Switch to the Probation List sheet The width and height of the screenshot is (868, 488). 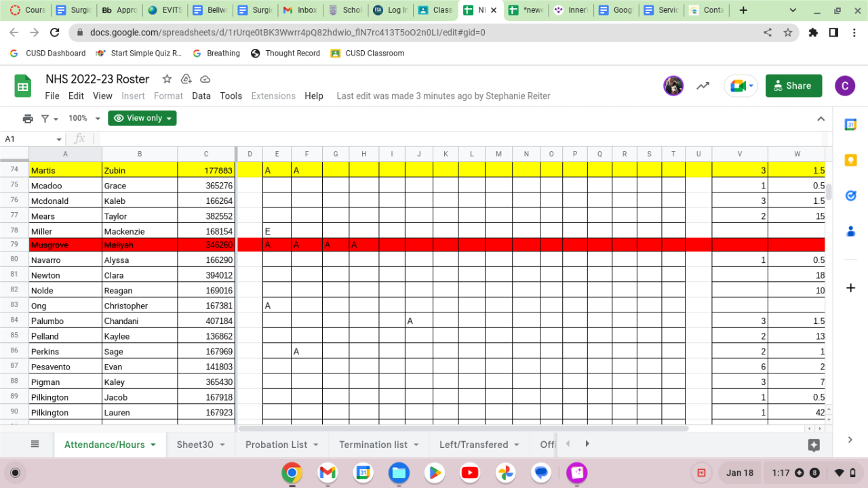(277, 445)
